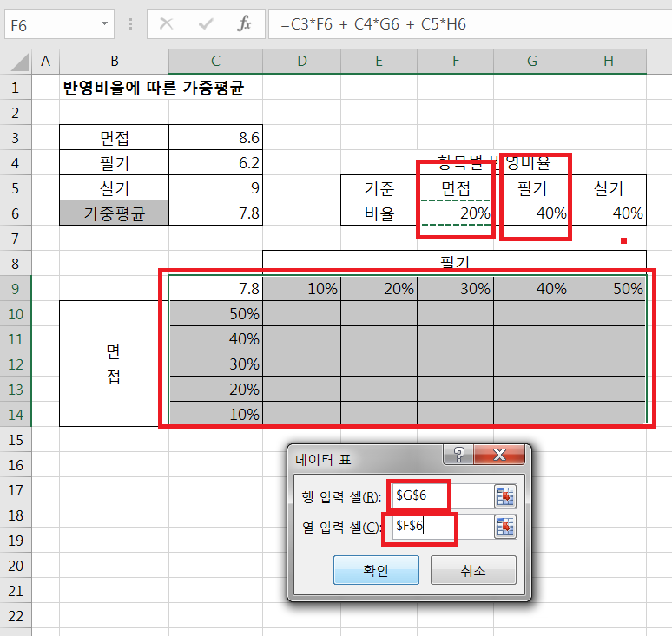Click the enter checkmark icon in formula bar
The image size is (672, 636).
[205, 24]
